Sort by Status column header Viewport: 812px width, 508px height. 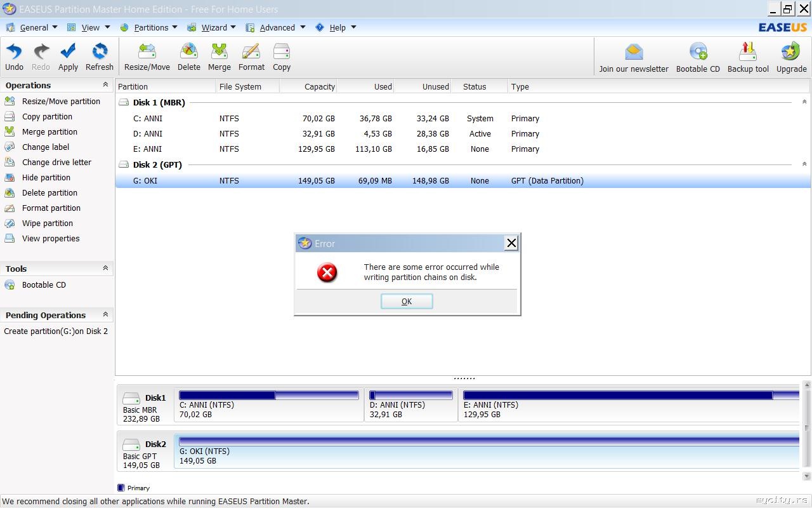[x=480, y=86]
